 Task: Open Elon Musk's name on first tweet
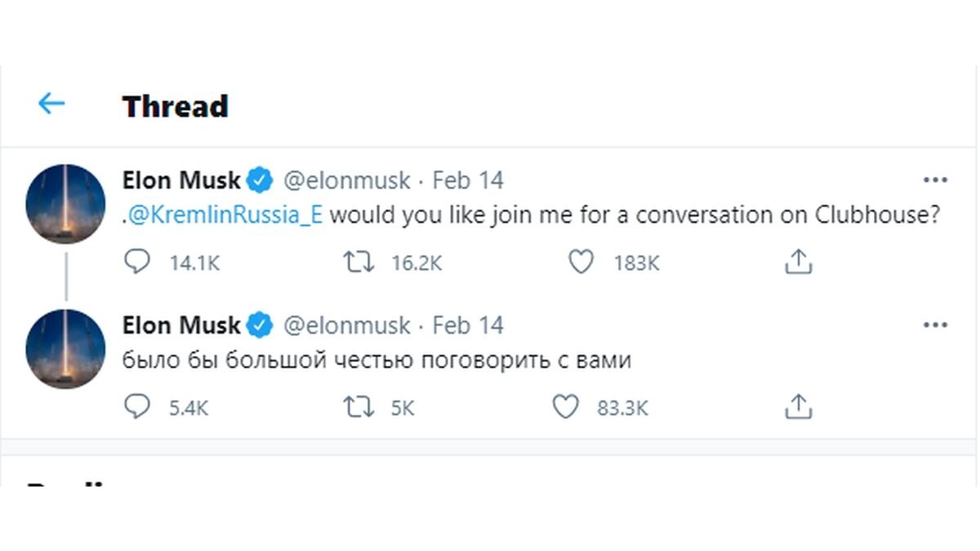[181, 180]
